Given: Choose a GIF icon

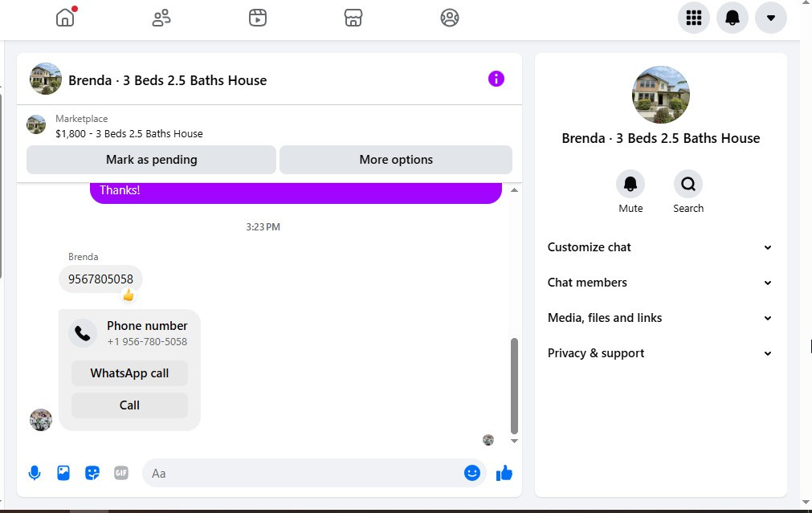Looking at the screenshot, I should coord(121,473).
